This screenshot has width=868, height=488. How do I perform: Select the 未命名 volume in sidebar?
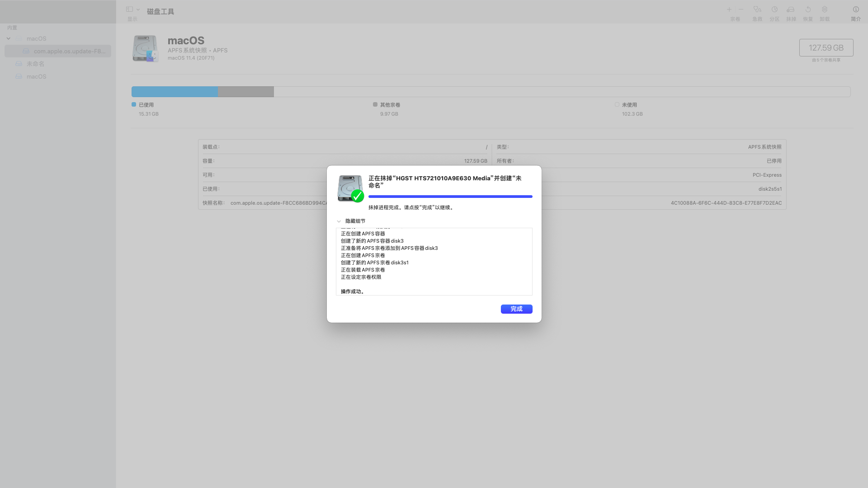(x=35, y=64)
